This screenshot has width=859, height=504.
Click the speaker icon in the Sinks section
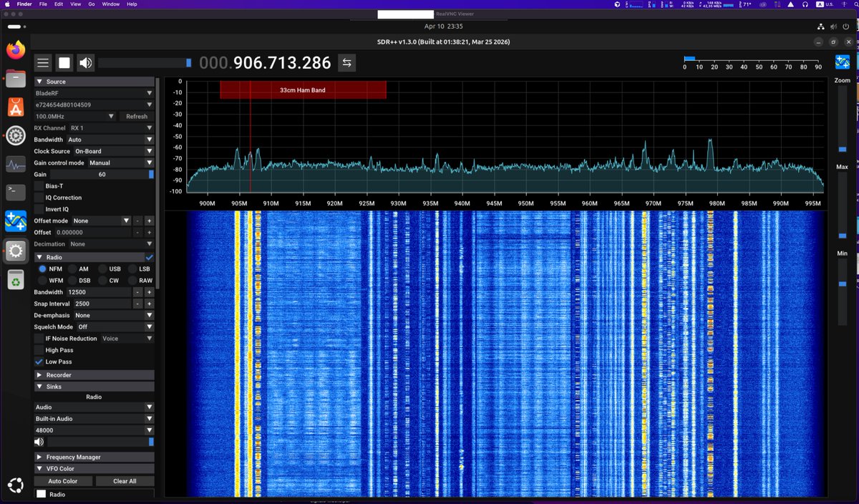pos(39,442)
